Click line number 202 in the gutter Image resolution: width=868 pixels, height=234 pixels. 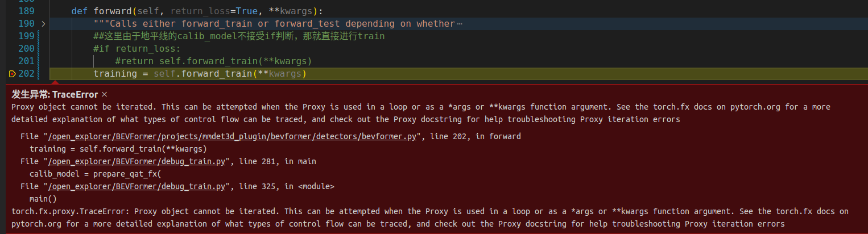click(26, 74)
